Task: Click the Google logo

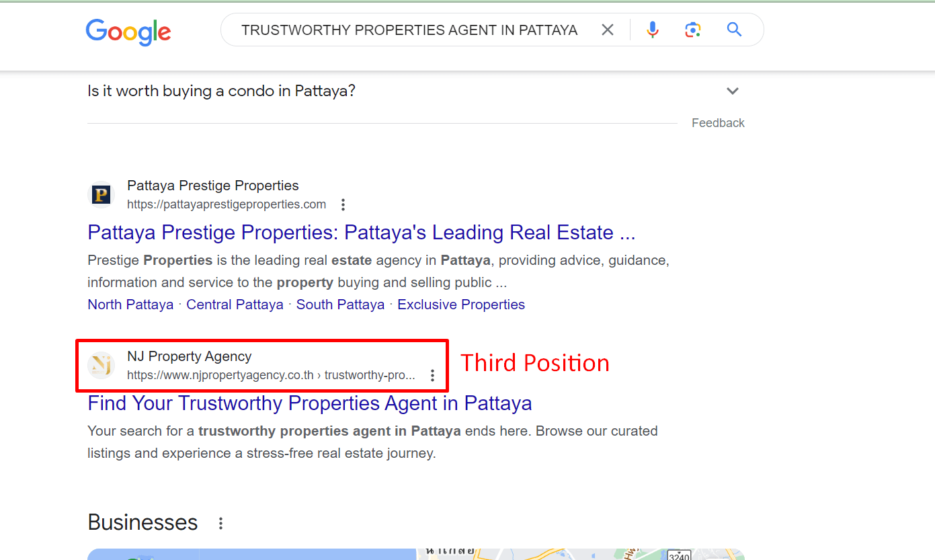Action: click(128, 31)
